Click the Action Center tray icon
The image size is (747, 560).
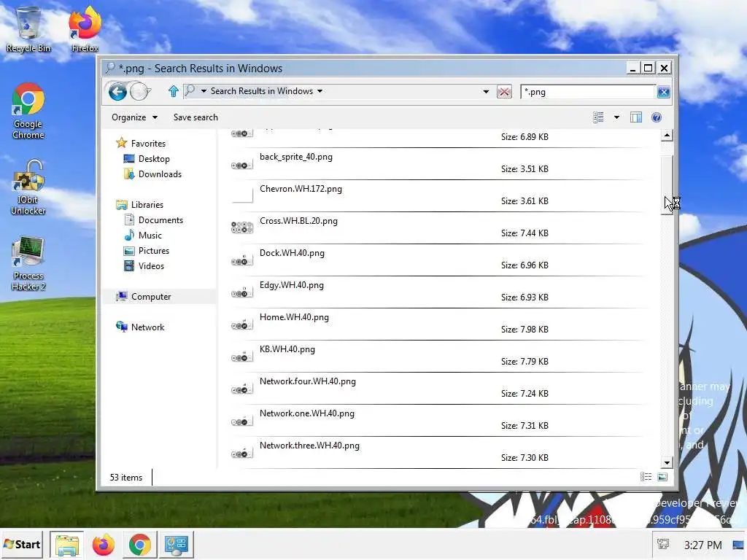(663, 544)
